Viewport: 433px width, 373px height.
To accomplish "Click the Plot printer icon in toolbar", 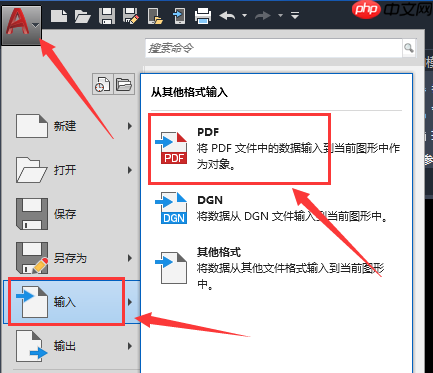I will tap(203, 16).
